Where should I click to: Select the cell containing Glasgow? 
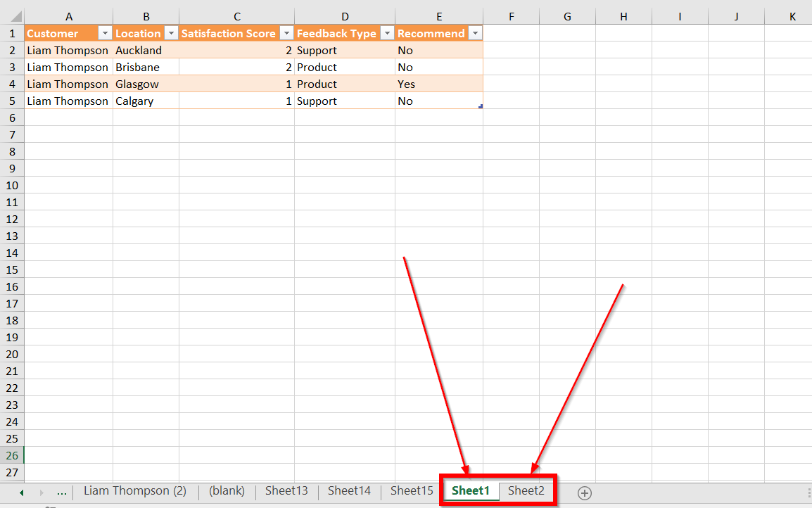(x=146, y=84)
